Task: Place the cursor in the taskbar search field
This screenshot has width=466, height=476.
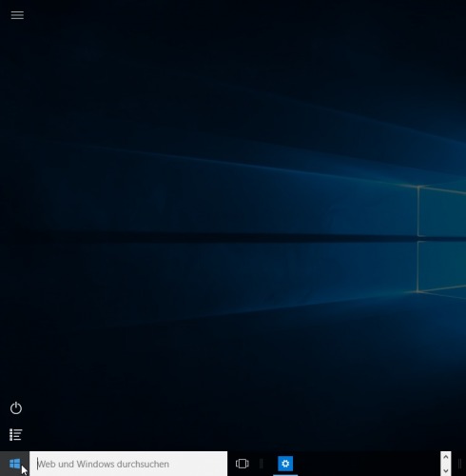Action: click(x=128, y=464)
